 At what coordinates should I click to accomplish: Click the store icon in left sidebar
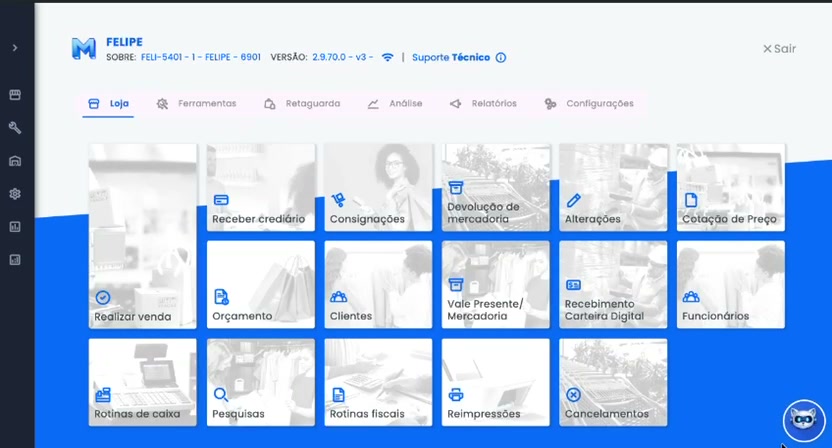(15, 95)
